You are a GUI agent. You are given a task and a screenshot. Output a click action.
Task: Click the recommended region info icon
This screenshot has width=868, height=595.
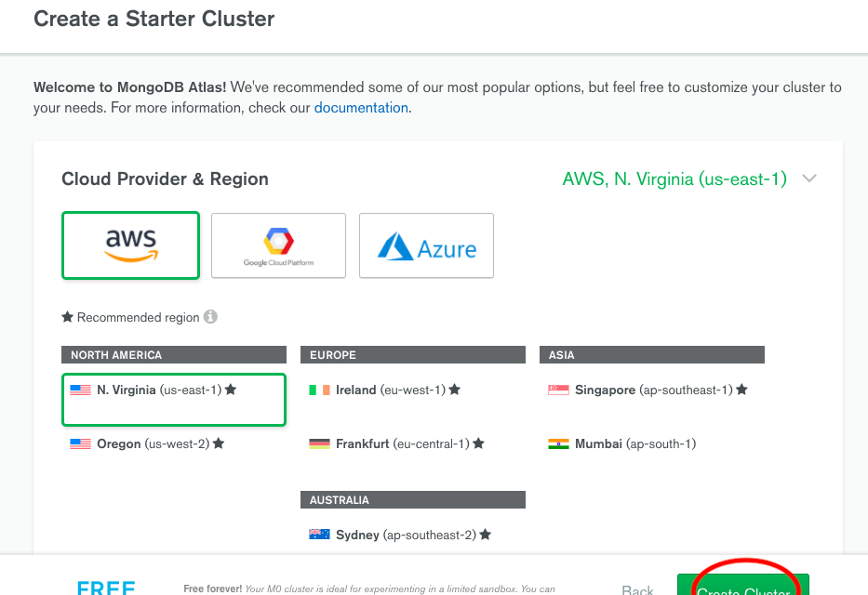(211, 317)
